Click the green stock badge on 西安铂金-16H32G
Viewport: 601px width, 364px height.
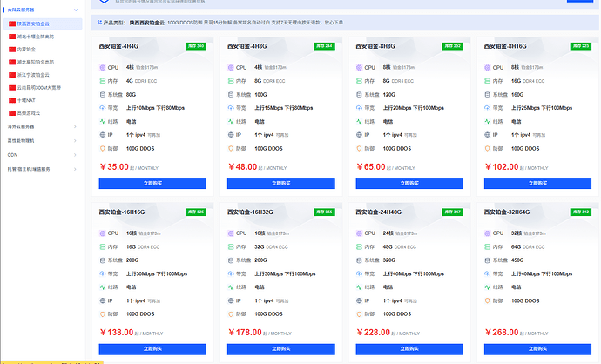tap(324, 212)
